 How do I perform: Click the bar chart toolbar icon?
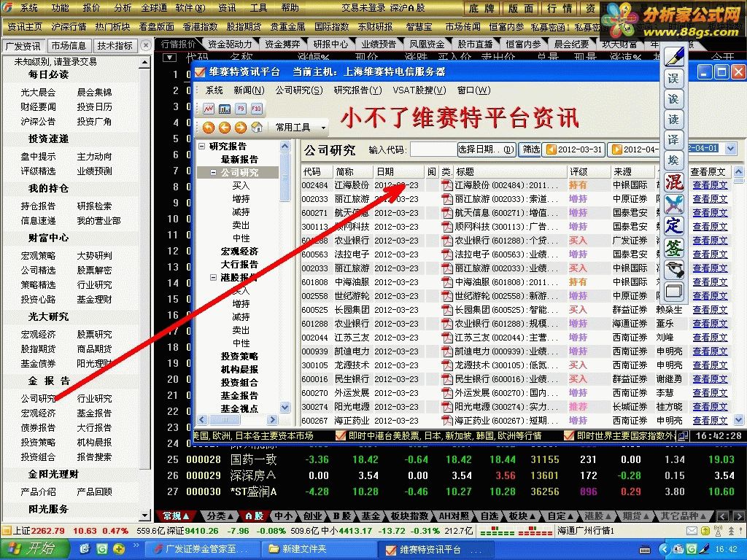point(225,109)
